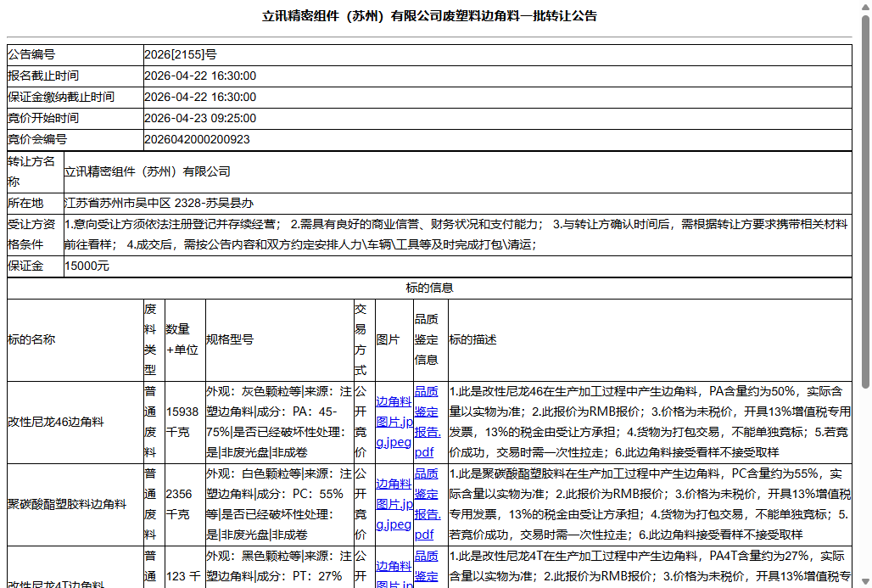Click the vertical scrollbar thumb
Image resolution: width=872 pixels, height=588 pixels.
[x=864, y=201]
